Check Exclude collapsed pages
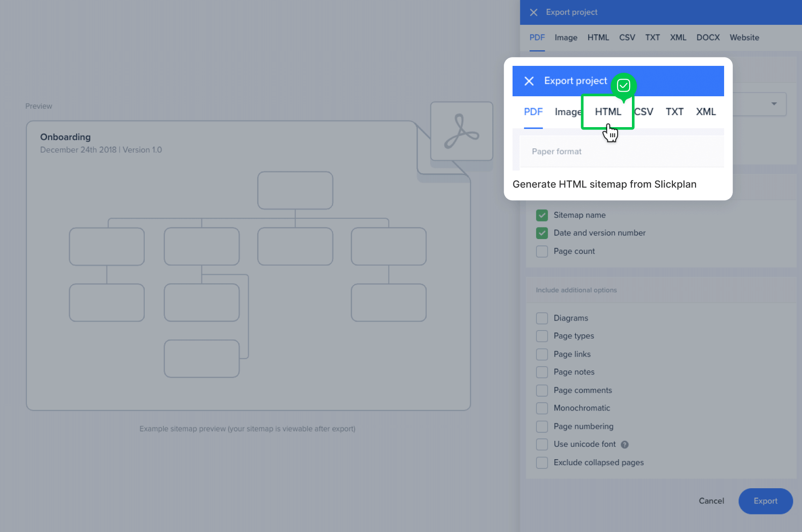Image resolution: width=802 pixels, height=532 pixels. (542, 462)
